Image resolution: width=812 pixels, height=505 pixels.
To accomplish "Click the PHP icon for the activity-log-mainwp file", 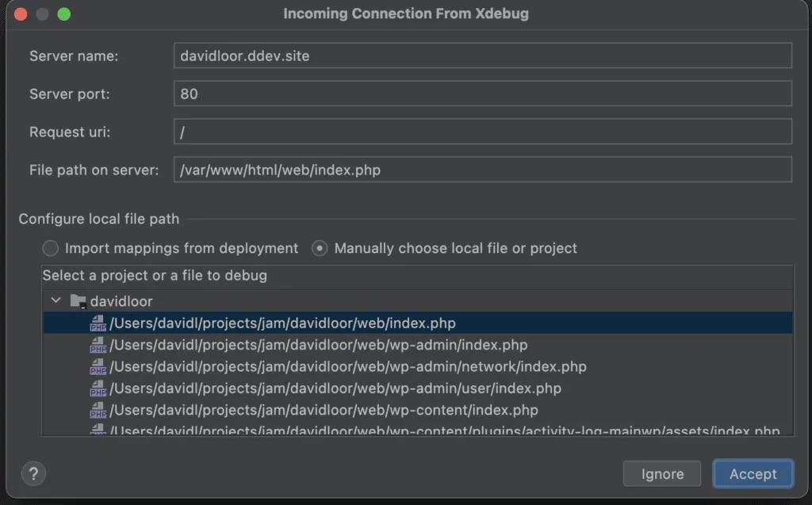I will tap(99, 430).
